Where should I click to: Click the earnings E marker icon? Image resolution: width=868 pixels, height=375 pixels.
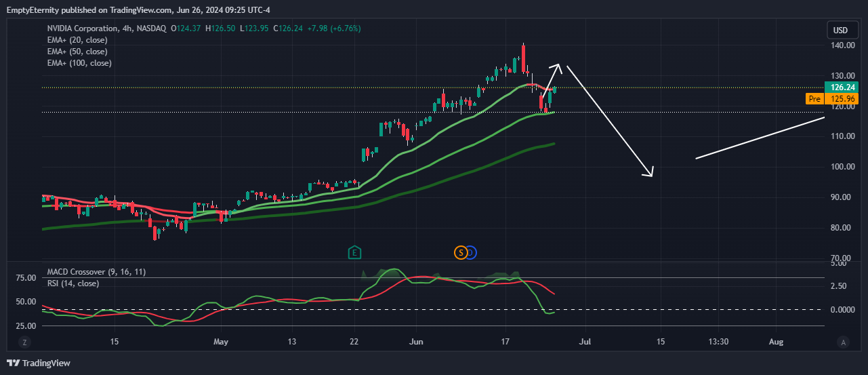point(354,253)
